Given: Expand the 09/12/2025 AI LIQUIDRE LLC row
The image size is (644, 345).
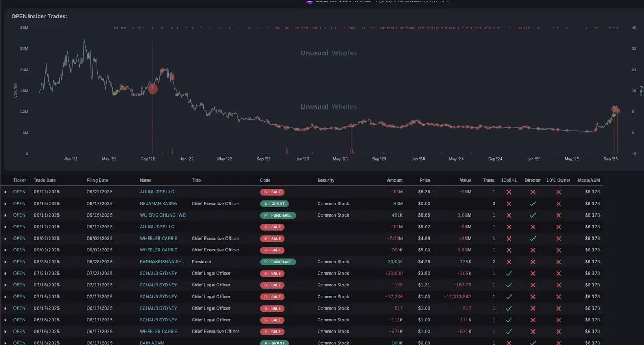Looking at the screenshot, I should click(6, 227).
